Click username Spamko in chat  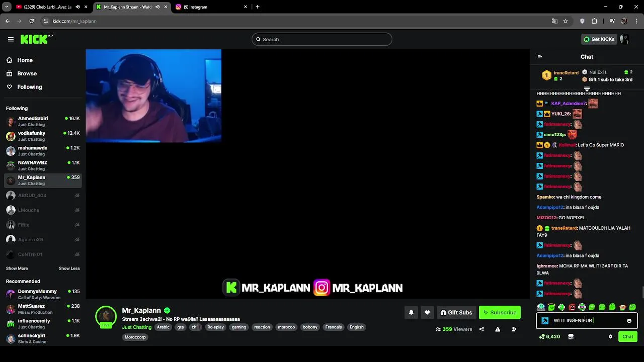[x=545, y=197]
